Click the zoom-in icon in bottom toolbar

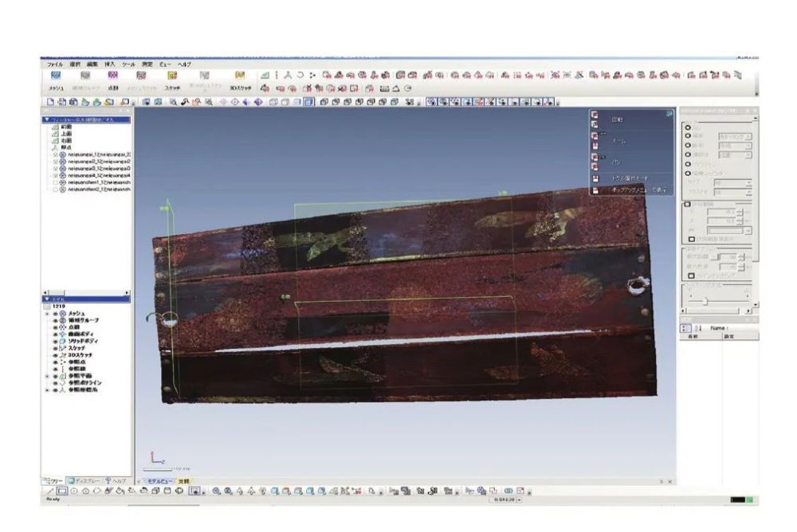217,491
